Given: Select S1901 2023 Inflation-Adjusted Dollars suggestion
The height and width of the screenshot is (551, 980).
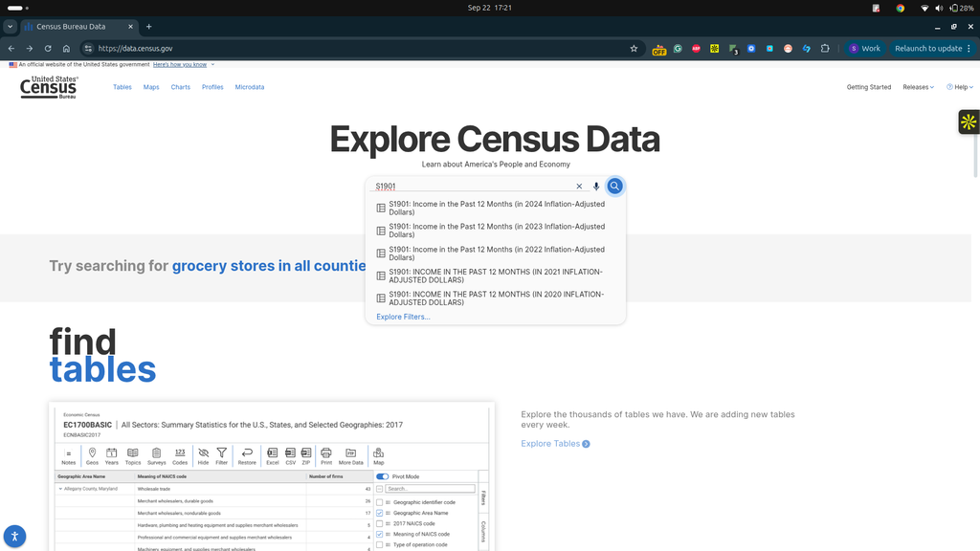Looking at the screenshot, I should (x=496, y=231).
